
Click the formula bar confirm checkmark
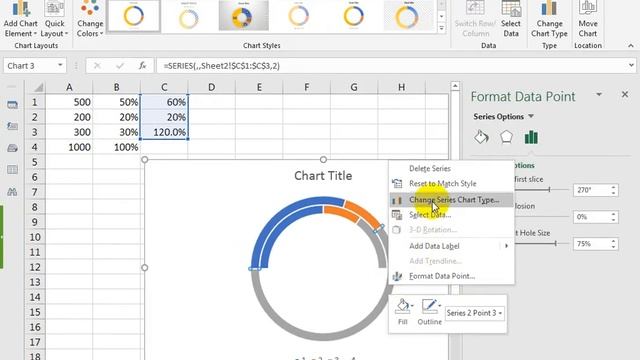click(x=120, y=66)
